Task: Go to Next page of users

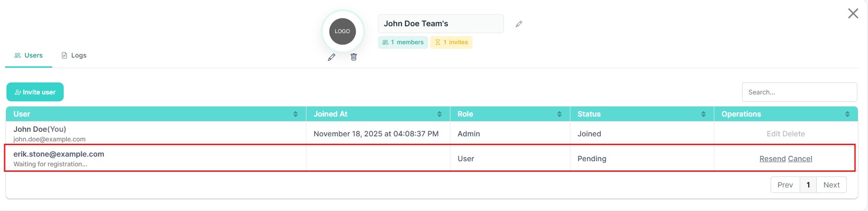Action: [831, 185]
